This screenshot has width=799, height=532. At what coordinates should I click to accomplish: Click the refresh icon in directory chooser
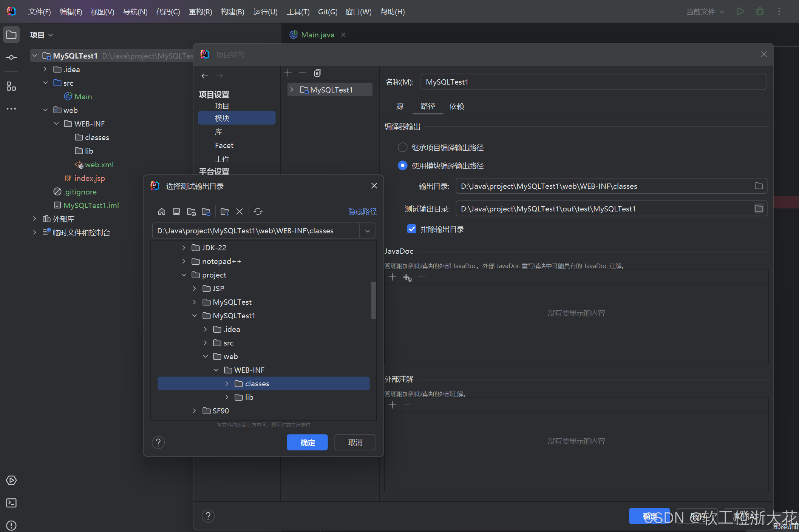[x=258, y=211]
